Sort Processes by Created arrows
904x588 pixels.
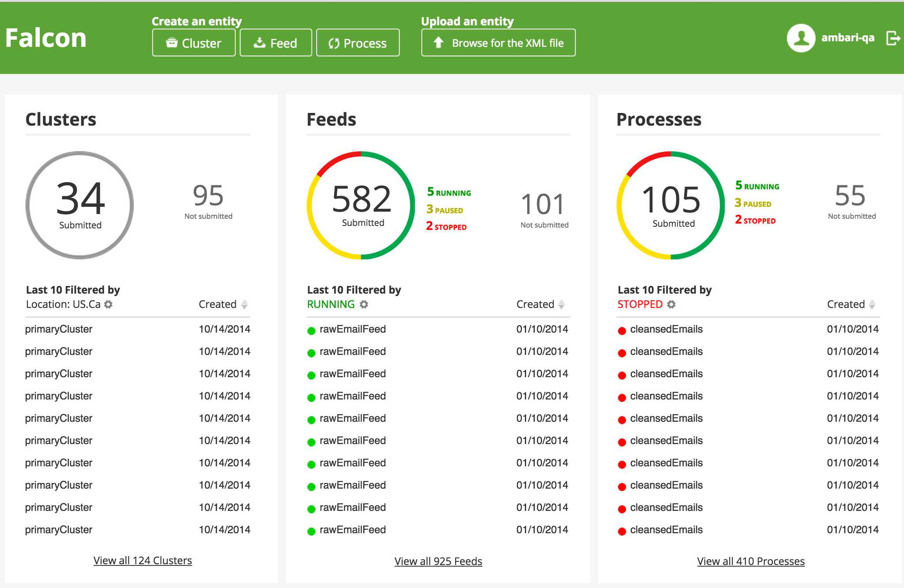[872, 304]
